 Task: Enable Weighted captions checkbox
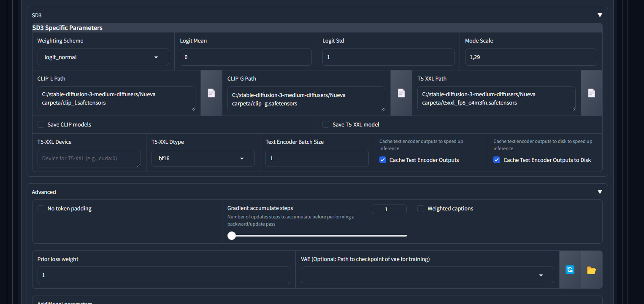coord(421,208)
